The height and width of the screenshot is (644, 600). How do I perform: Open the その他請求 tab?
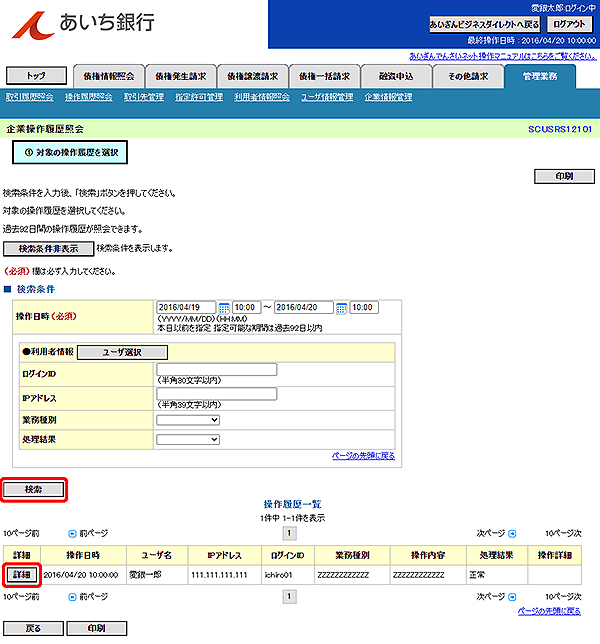coord(468,76)
